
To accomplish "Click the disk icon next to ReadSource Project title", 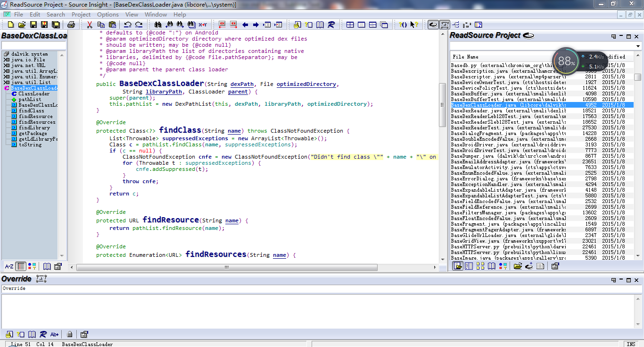I will 528,35.
